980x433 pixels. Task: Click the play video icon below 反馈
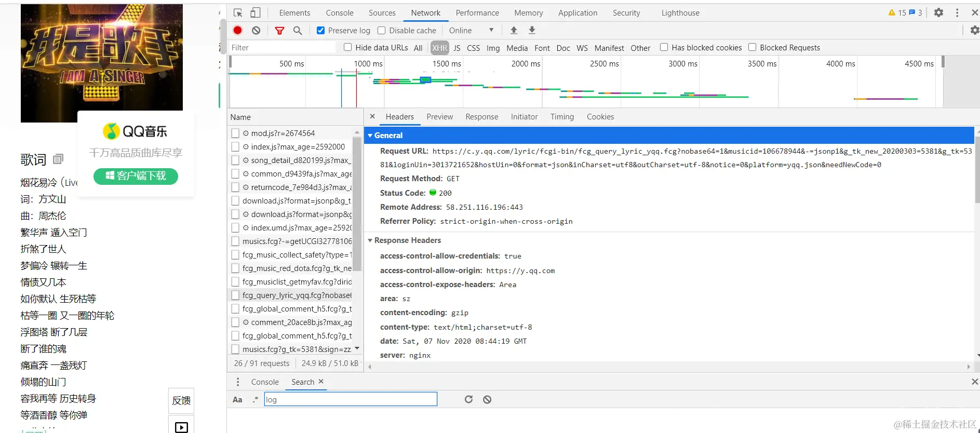(x=181, y=427)
